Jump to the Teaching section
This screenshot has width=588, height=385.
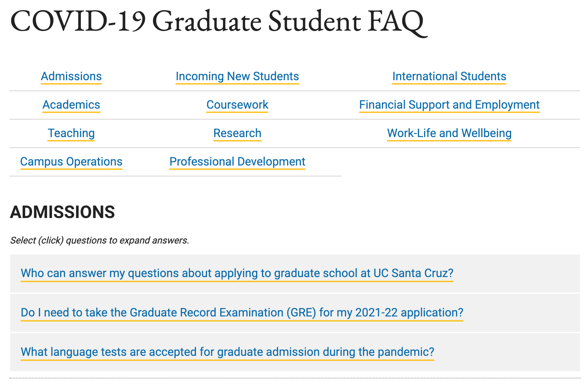point(71,133)
